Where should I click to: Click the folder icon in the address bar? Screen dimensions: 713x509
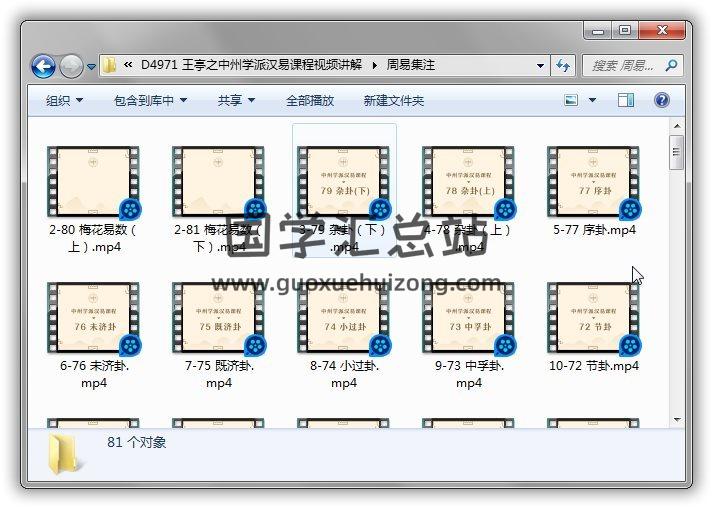[x=109, y=66]
